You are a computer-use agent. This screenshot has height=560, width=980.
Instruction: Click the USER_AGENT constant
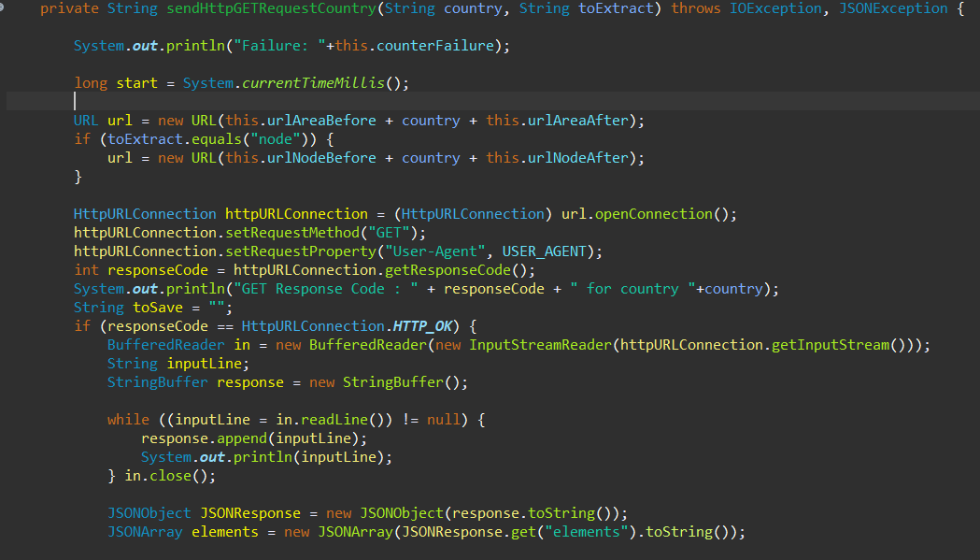tap(545, 251)
